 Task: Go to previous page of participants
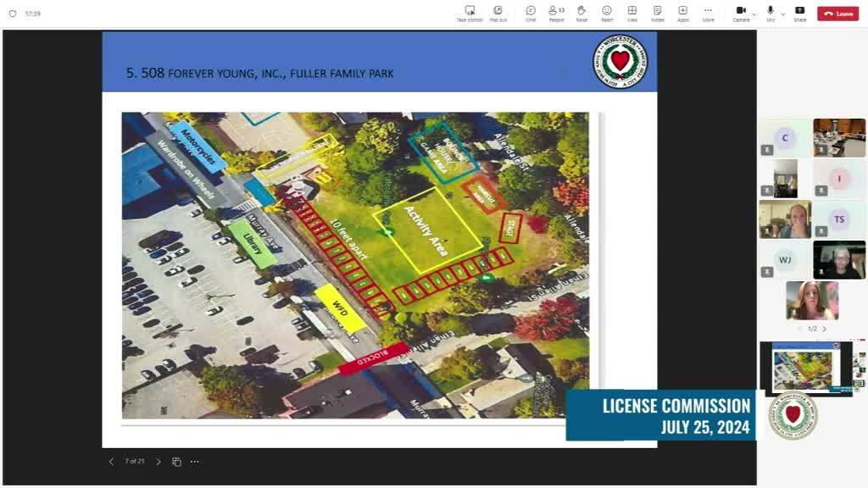coord(800,329)
